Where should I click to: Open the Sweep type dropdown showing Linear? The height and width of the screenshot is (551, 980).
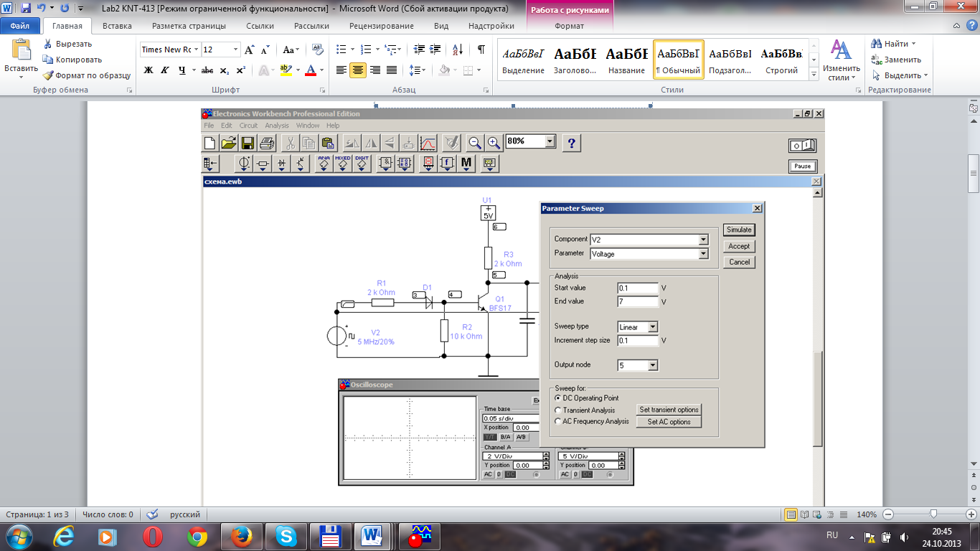653,327
